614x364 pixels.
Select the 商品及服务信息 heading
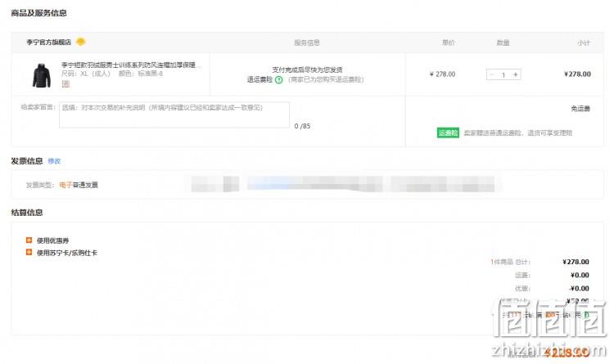[x=38, y=13]
